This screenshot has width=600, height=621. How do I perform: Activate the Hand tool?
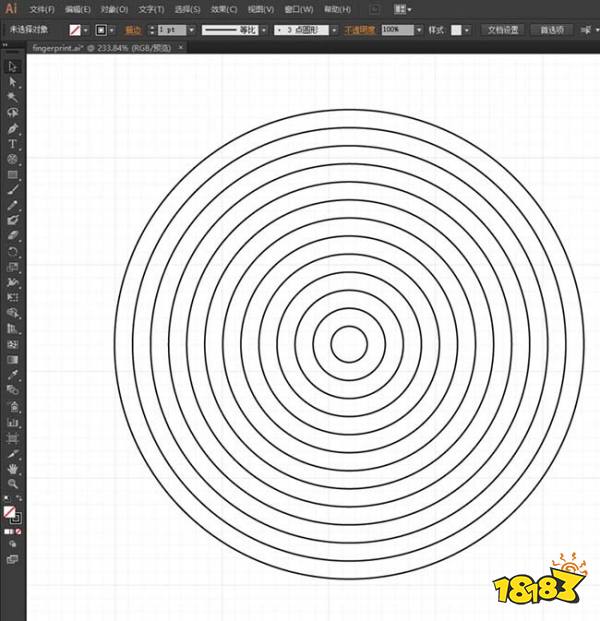(x=13, y=468)
